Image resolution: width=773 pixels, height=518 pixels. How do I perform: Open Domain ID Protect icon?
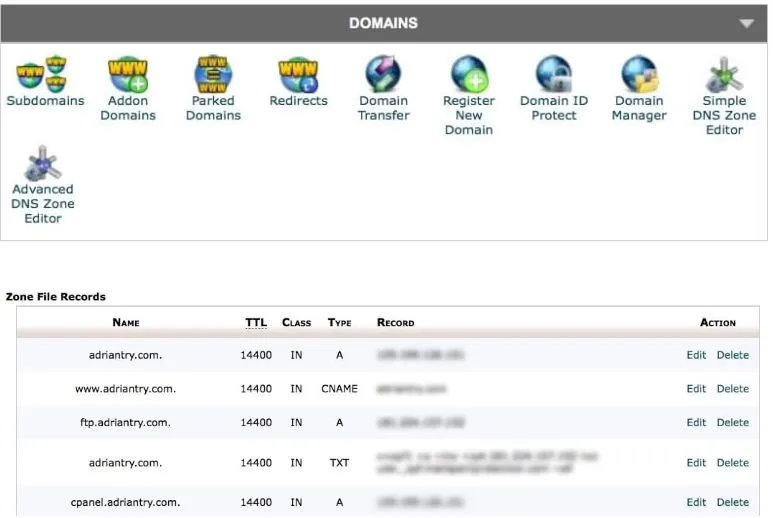click(554, 75)
